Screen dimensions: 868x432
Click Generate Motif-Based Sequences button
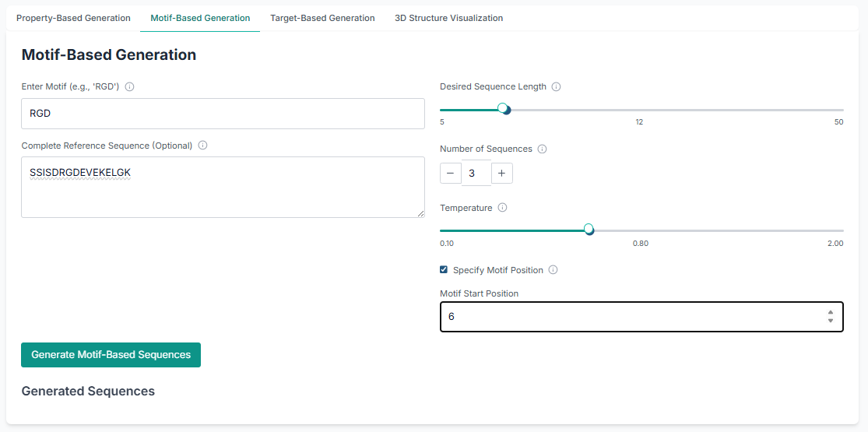tap(111, 355)
